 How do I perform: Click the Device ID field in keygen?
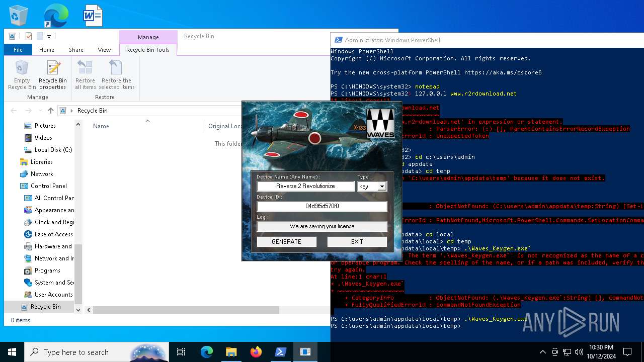pyautogui.click(x=322, y=206)
